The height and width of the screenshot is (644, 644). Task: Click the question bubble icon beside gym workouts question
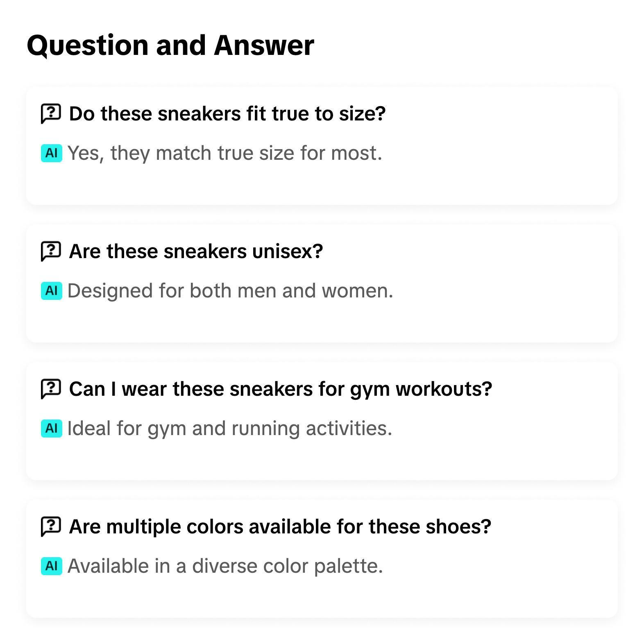[x=50, y=389]
